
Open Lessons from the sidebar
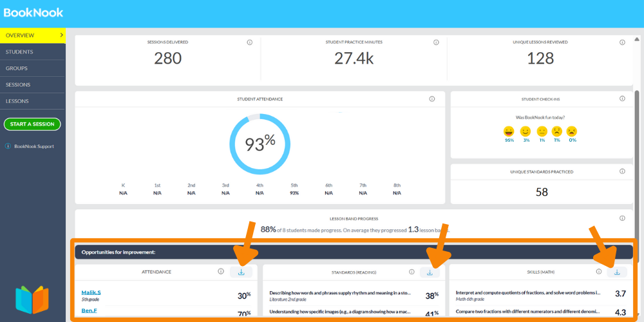(x=17, y=101)
